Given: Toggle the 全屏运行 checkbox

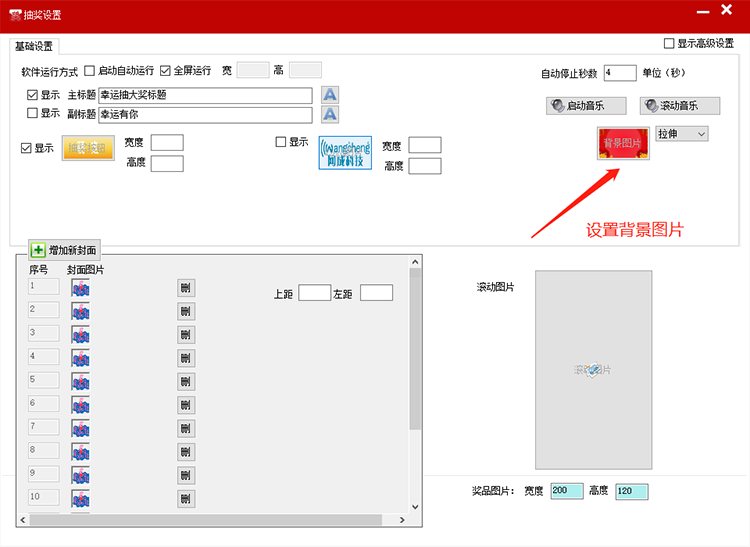Looking at the screenshot, I should 166,71.
